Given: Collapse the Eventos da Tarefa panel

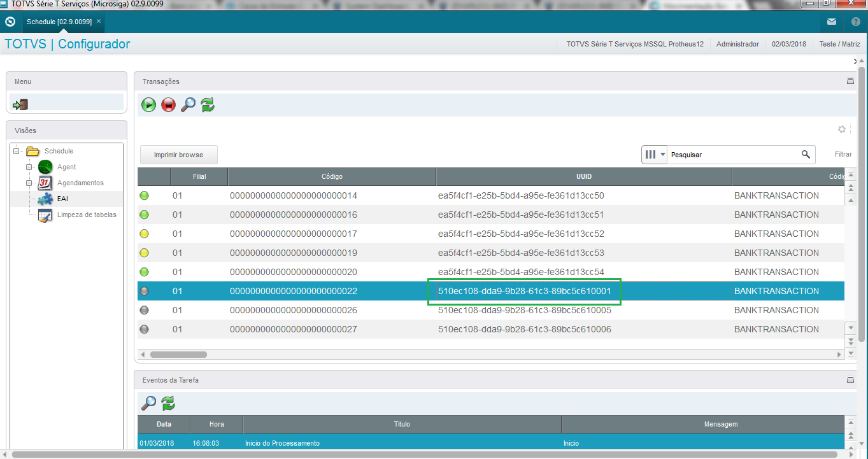Looking at the screenshot, I should click(x=850, y=379).
